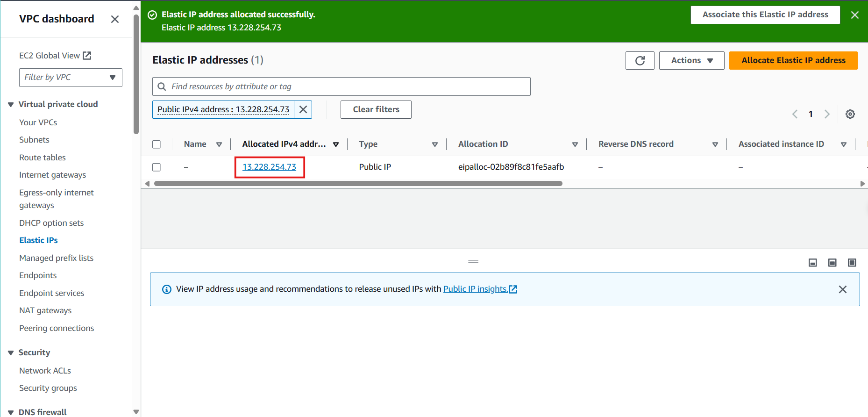868x417 pixels.
Task: Open Egress-only internet gateways
Action: coord(57,199)
